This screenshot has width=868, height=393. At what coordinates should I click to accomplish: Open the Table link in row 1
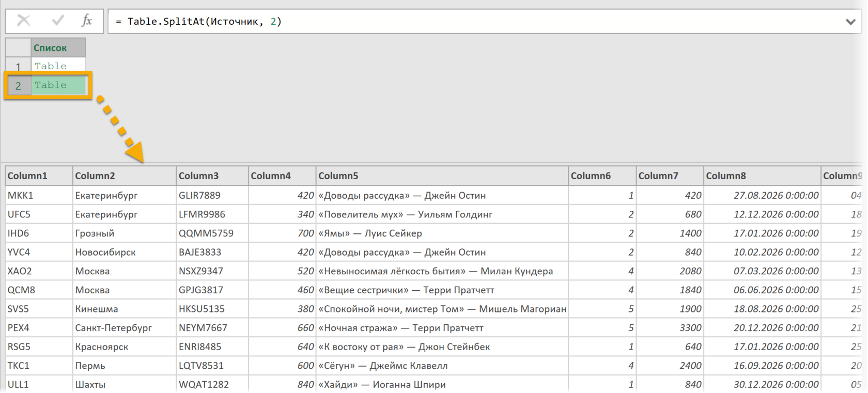pyautogui.click(x=51, y=66)
